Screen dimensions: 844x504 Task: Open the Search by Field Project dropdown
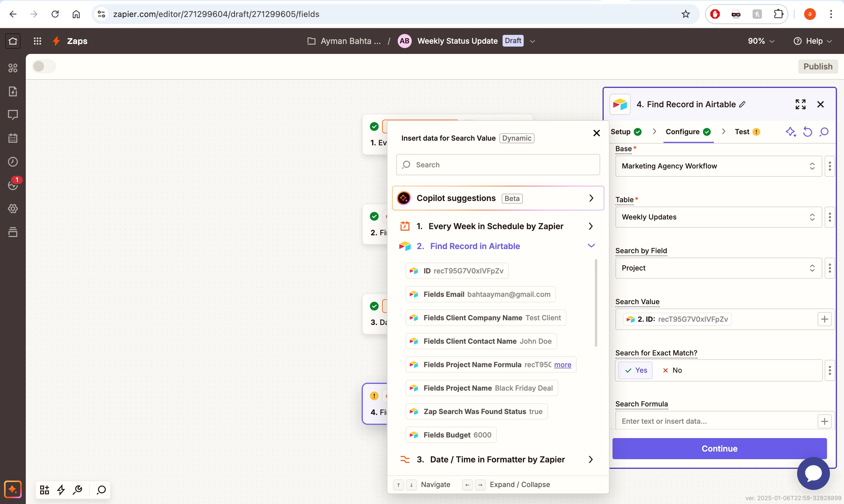718,268
